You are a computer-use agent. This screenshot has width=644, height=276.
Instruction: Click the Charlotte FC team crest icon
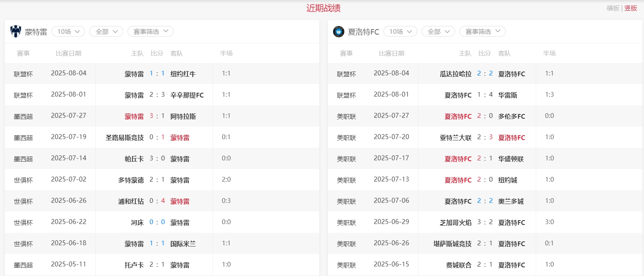339,31
